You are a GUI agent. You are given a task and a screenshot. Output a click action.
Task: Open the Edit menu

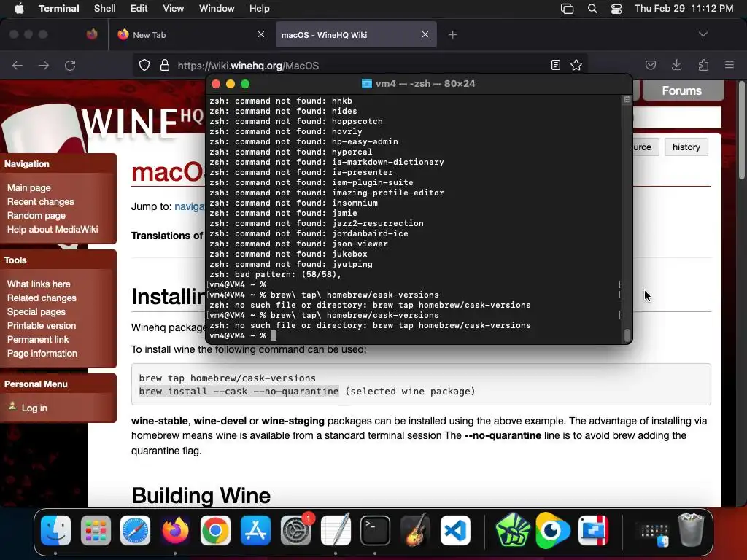139,9
